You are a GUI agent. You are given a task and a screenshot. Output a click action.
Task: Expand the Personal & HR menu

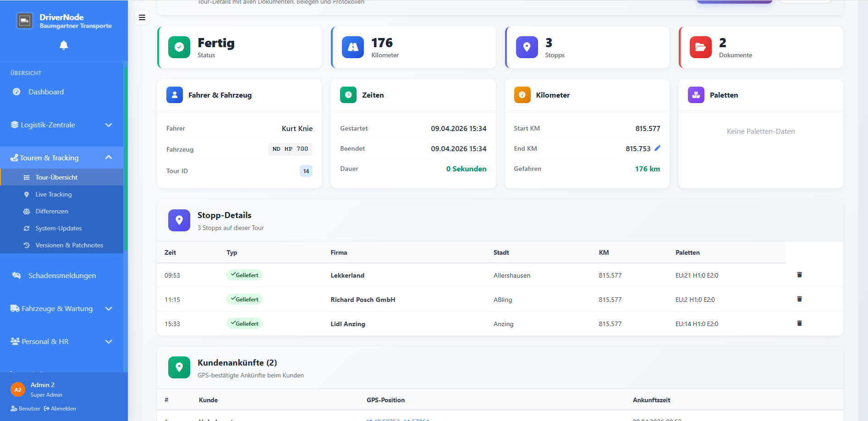61,342
